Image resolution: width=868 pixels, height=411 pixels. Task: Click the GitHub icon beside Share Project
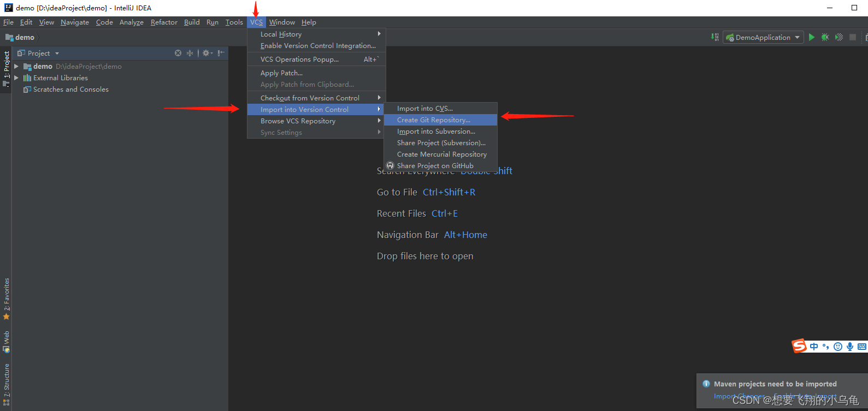[390, 165]
